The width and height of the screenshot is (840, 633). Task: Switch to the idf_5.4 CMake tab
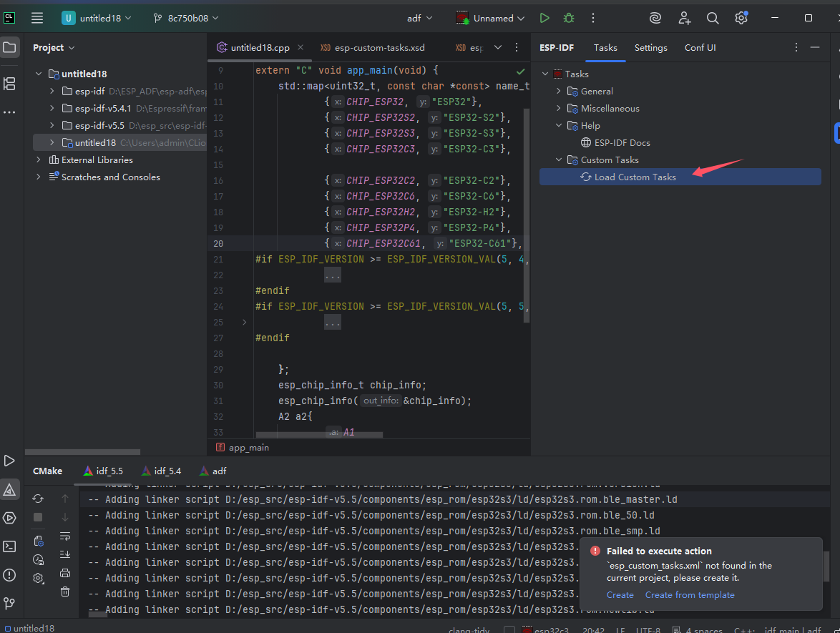click(x=161, y=471)
